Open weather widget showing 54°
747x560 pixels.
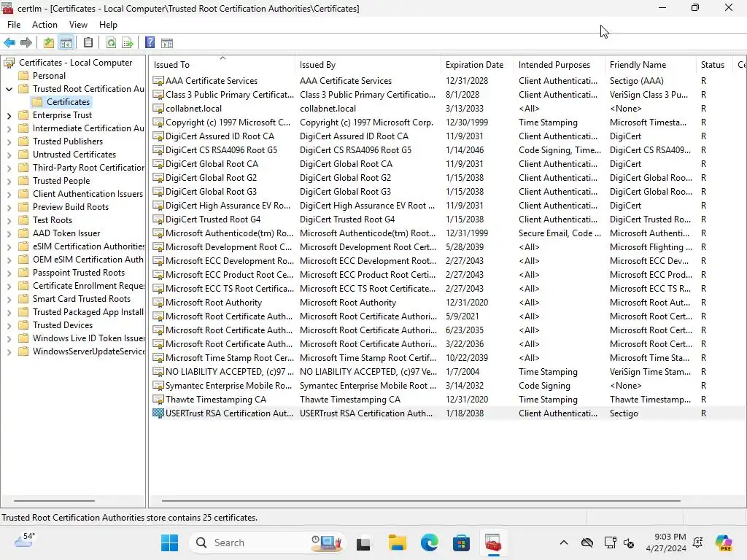pos(25,540)
